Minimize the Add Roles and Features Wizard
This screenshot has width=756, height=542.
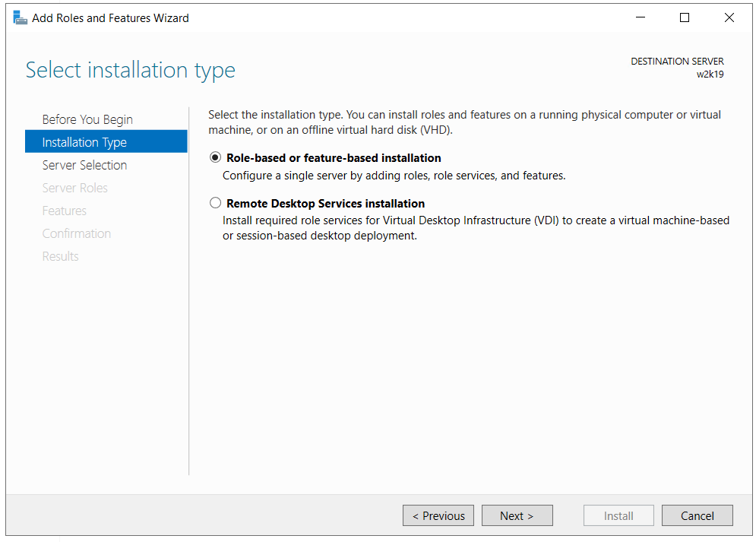click(x=640, y=17)
